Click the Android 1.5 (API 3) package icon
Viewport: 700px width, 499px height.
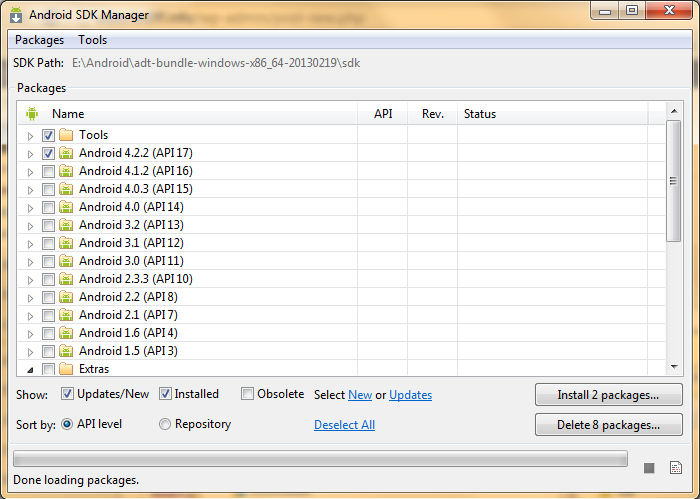(66, 351)
